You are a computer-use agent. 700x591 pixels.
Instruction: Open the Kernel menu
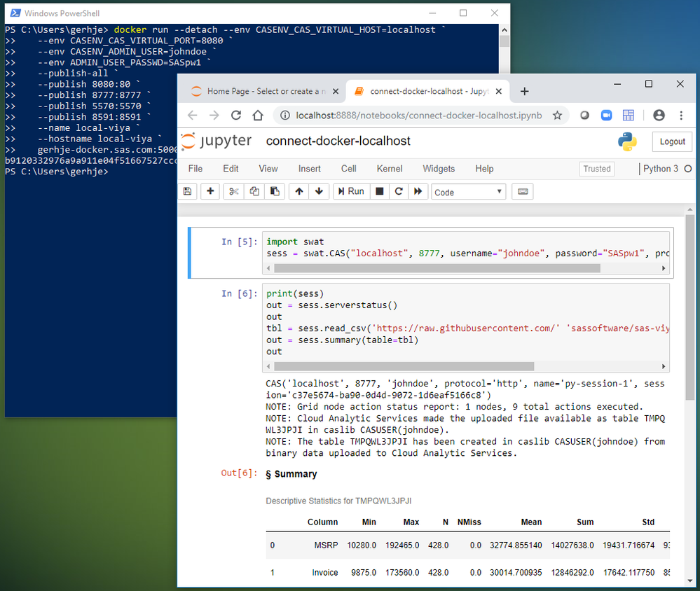pyautogui.click(x=390, y=169)
